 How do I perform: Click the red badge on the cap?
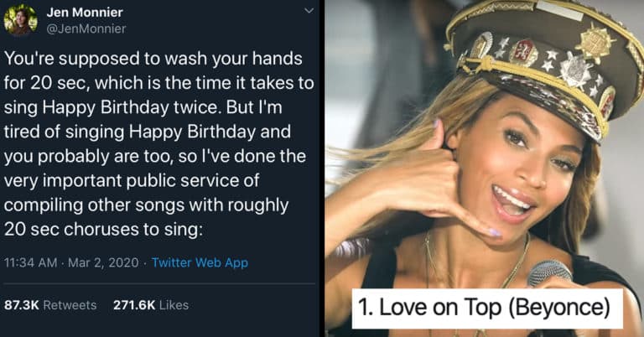(x=524, y=52)
